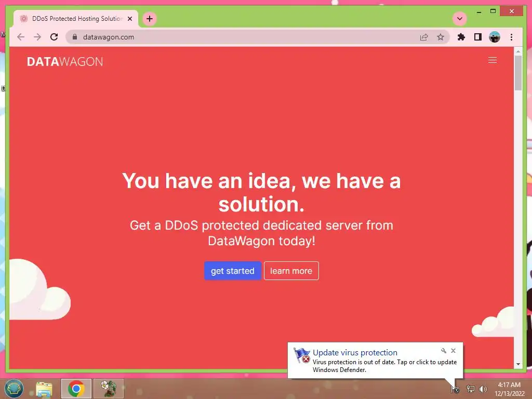Minimize the Chrome window
Viewport: 532px width, 399px height.
click(x=478, y=11)
